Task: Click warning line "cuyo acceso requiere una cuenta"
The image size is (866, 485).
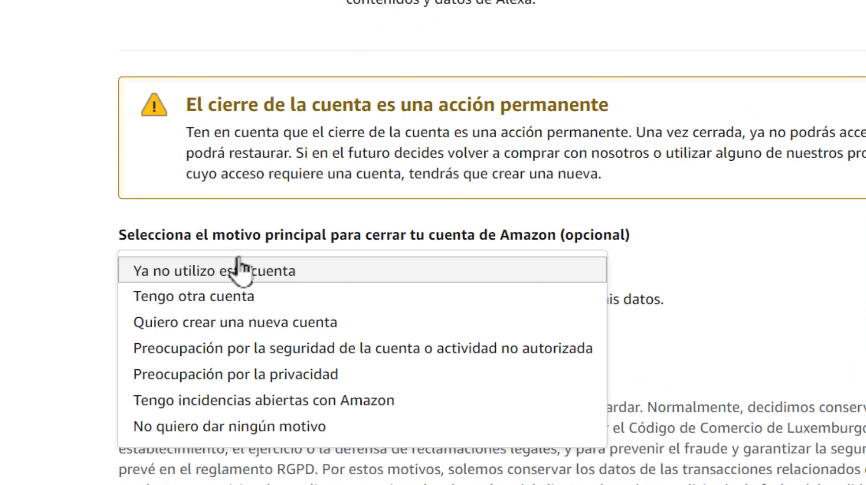Action: tap(393, 174)
